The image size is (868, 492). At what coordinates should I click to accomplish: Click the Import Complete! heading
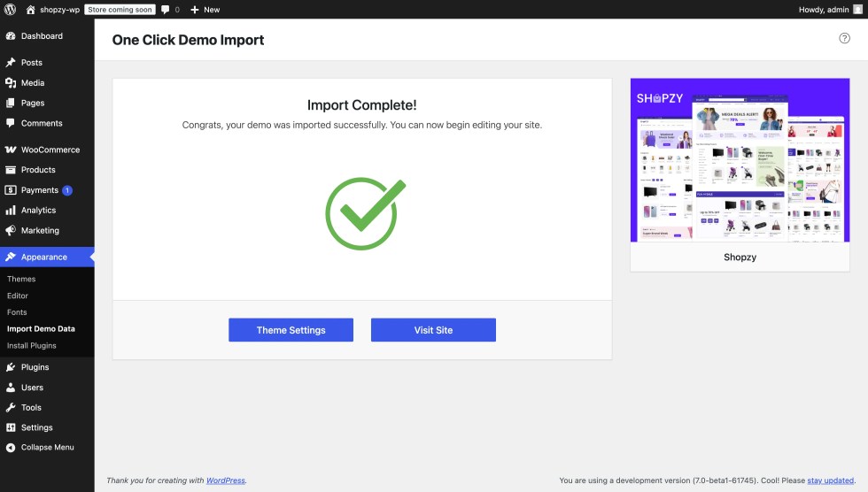(362, 105)
